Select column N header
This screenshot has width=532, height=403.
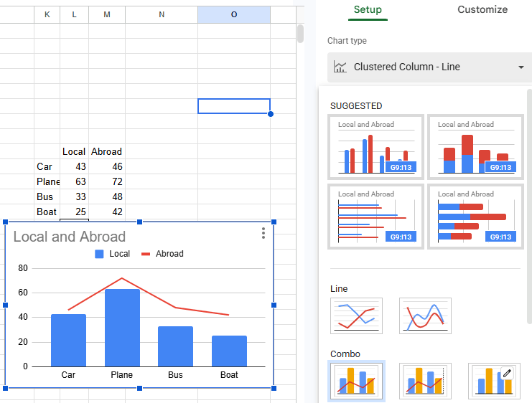[162, 14]
